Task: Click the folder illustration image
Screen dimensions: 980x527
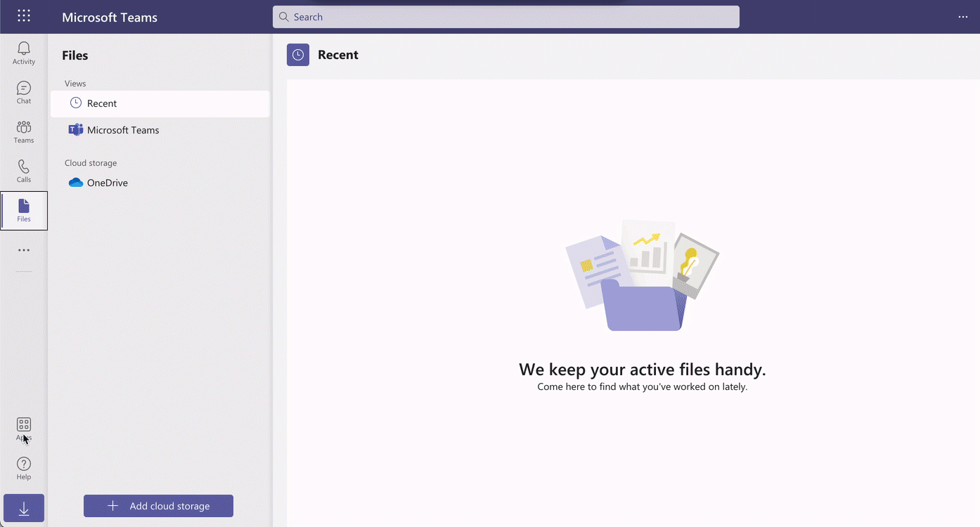Action: (x=643, y=275)
